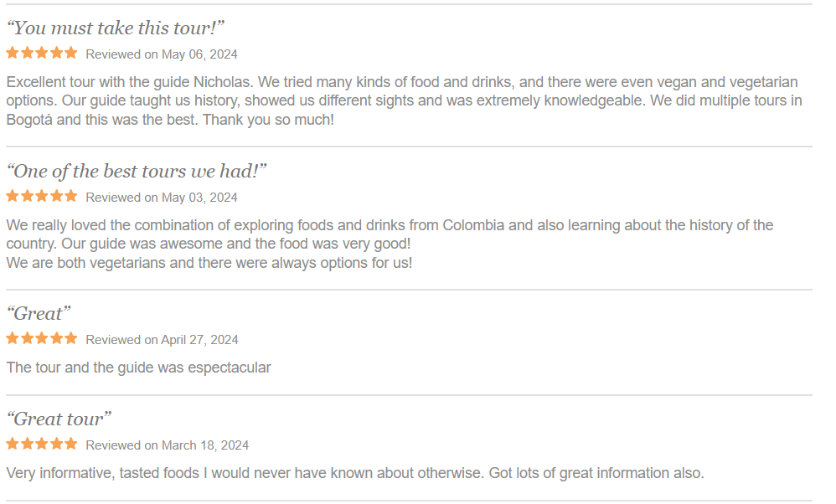Image resolution: width=836 pixels, height=504 pixels.
Task: Click the five-star rating for the May 03 review
Action: coord(42,196)
